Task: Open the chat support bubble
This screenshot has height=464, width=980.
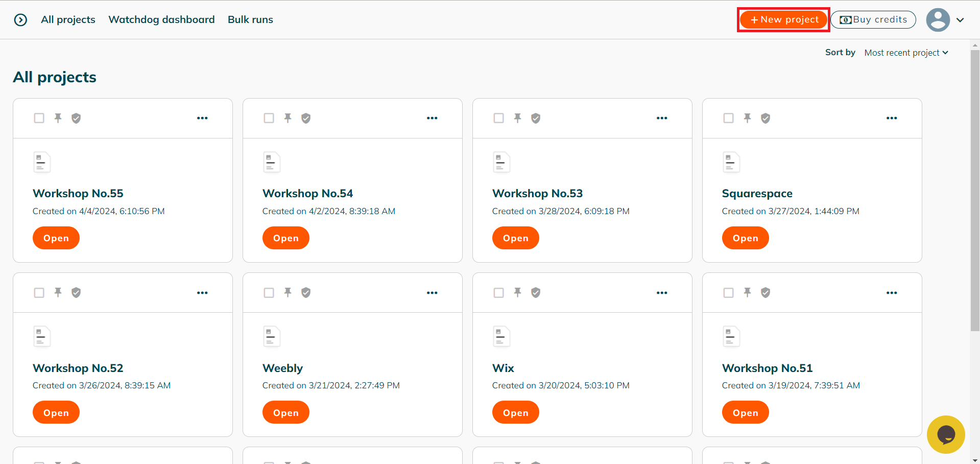Action: click(946, 434)
